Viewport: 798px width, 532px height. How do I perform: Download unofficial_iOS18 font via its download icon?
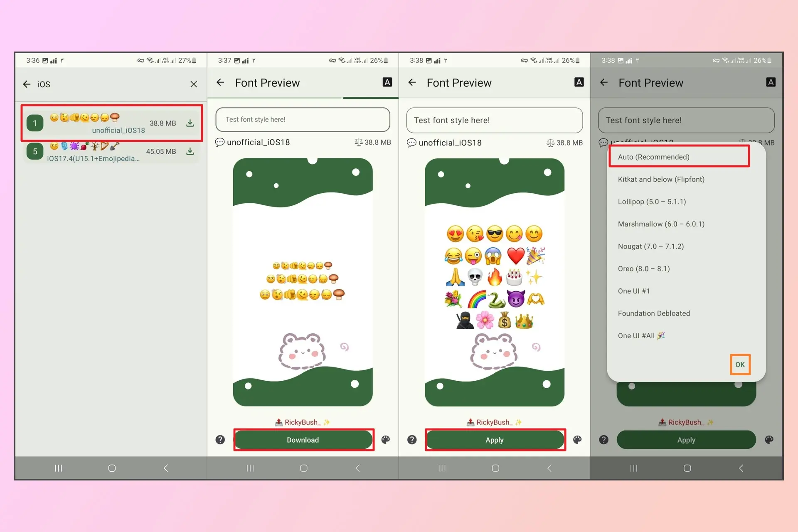pos(190,123)
